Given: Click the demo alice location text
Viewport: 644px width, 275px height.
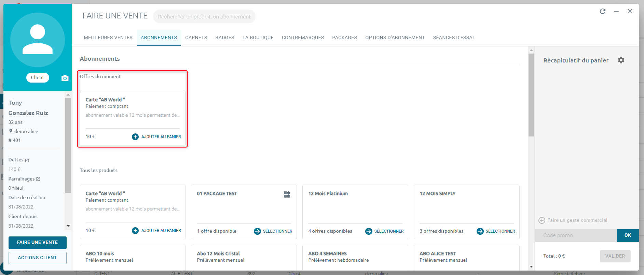Looking at the screenshot, I should (x=26, y=132).
